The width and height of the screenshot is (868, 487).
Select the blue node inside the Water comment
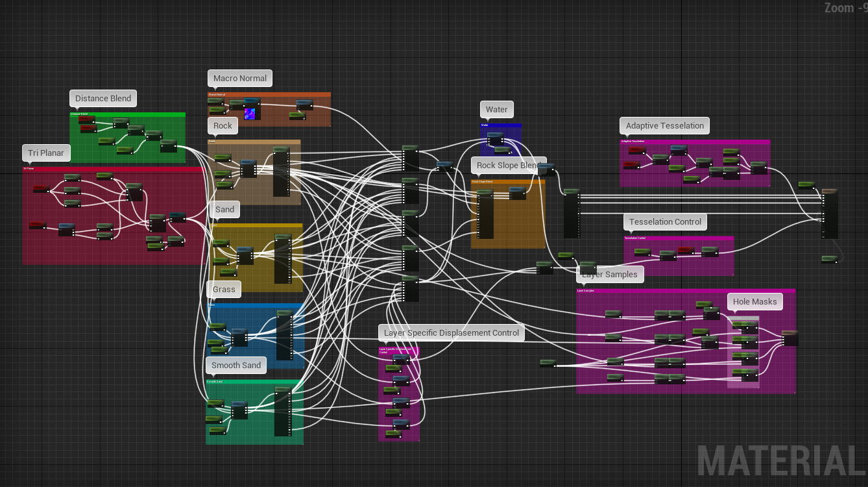[x=495, y=139]
